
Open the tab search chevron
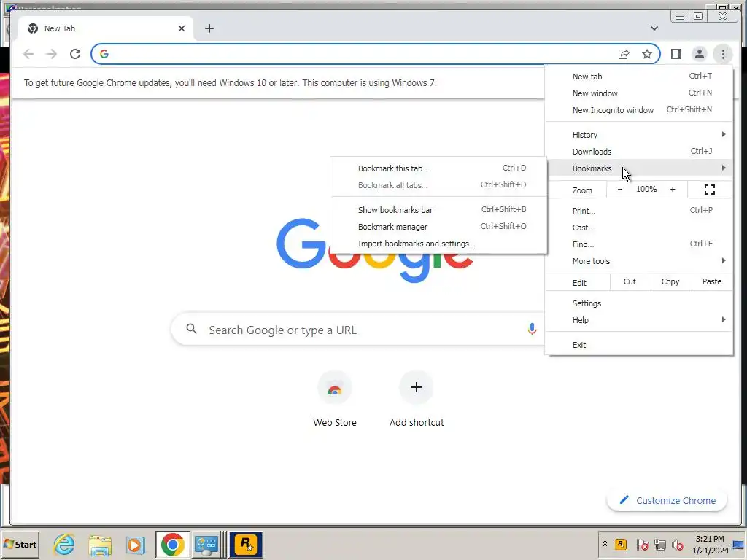click(654, 28)
